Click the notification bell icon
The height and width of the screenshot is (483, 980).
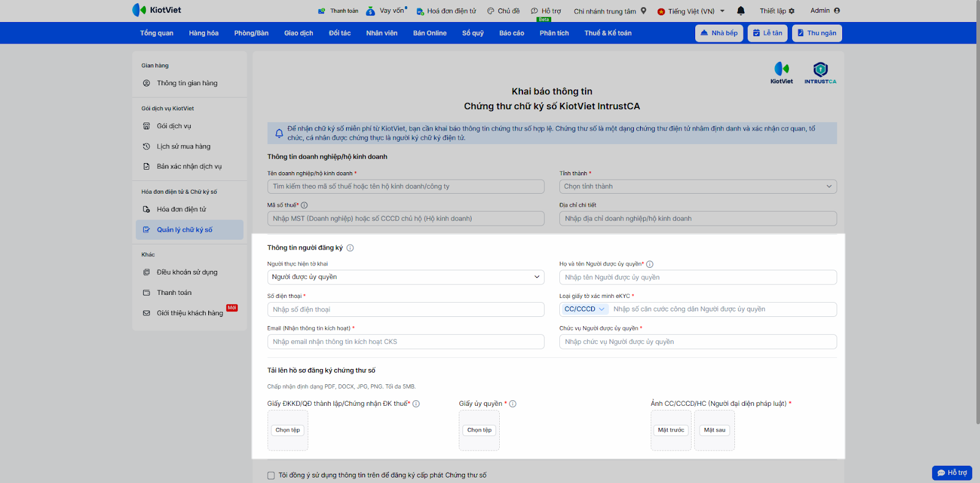741,10
